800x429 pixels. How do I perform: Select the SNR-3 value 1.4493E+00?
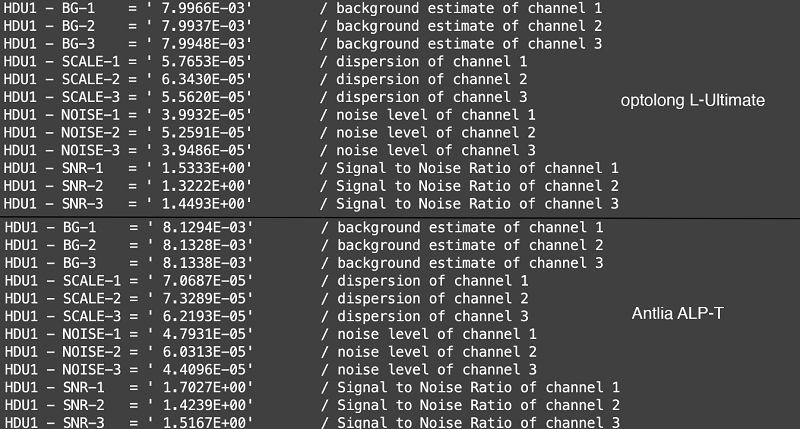pos(204,204)
